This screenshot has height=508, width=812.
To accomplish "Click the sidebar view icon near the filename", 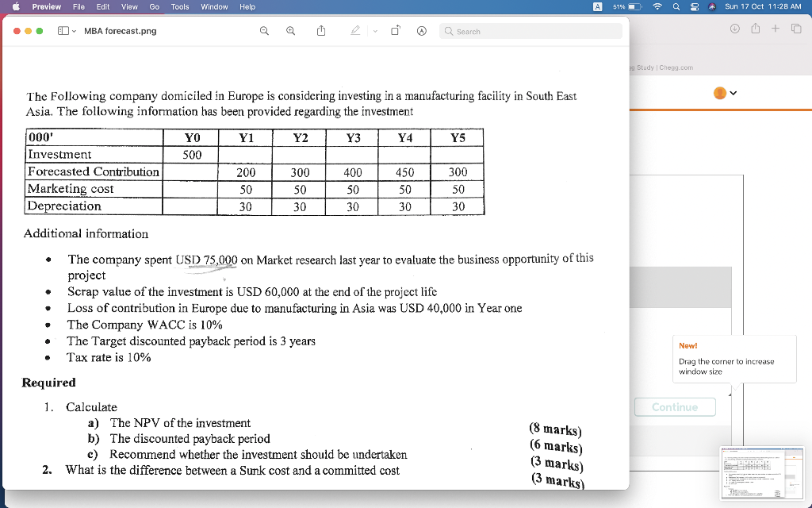I will [63, 30].
